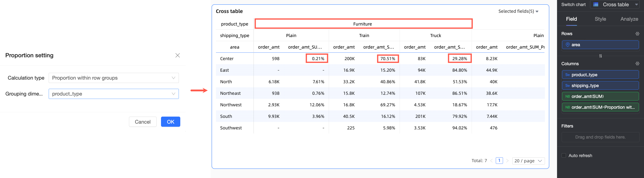This screenshot has height=178, width=644.
Task: Click the 94.02% cell in Southwest row
Action: click(x=459, y=128)
